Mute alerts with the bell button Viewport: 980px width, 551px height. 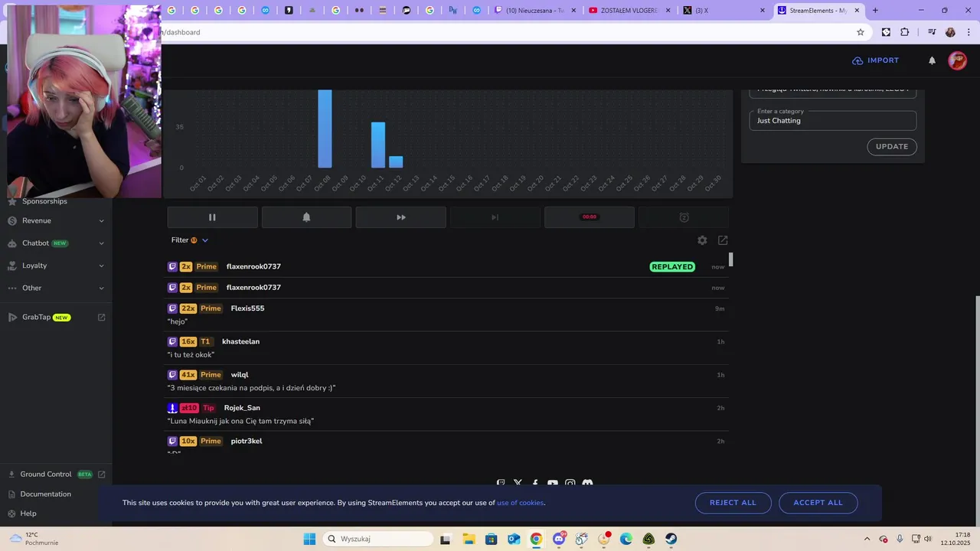tap(306, 217)
